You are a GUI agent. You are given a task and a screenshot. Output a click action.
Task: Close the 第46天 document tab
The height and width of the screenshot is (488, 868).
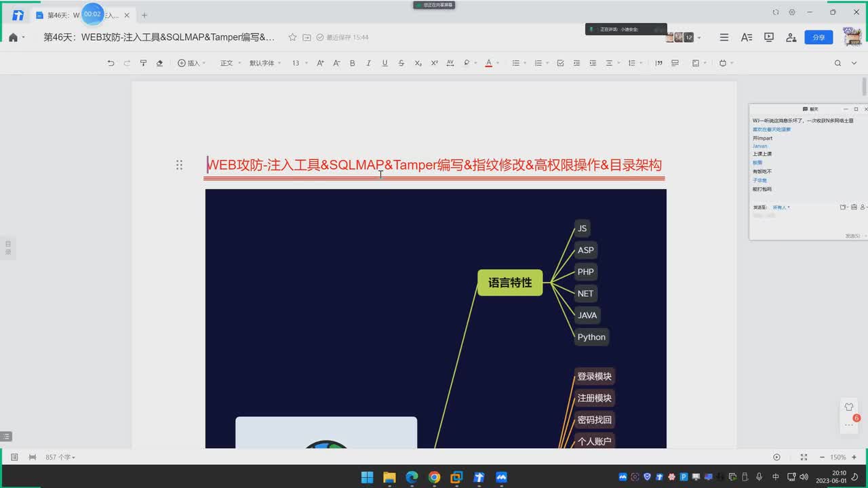point(127,15)
